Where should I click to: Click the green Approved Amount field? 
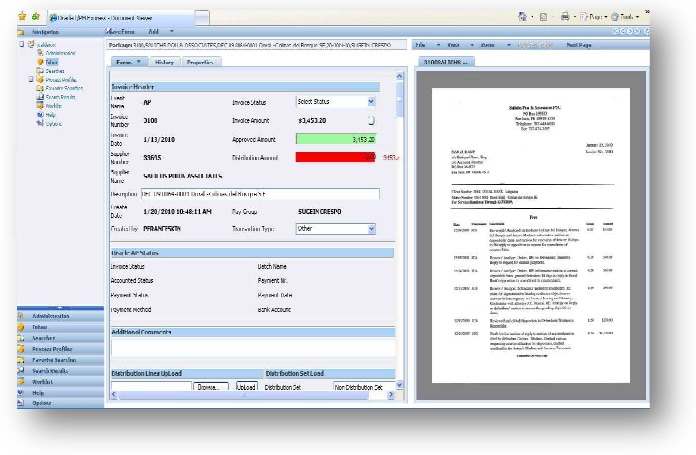pyautogui.click(x=336, y=139)
